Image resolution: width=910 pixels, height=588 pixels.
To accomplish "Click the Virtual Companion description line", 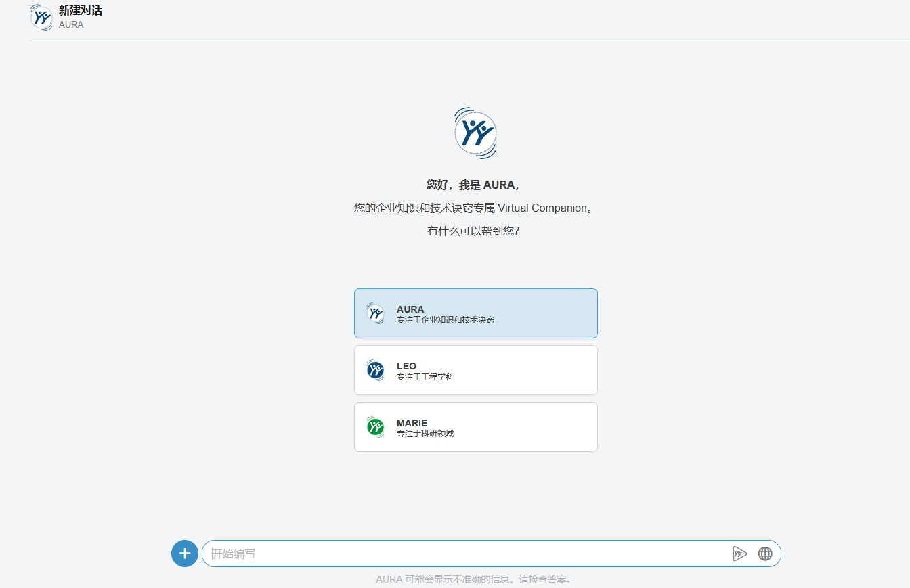I will [x=475, y=208].
